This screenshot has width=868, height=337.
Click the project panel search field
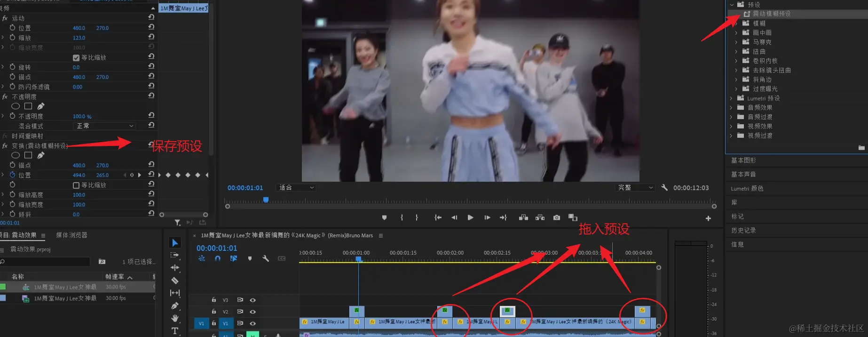[45, 262]
